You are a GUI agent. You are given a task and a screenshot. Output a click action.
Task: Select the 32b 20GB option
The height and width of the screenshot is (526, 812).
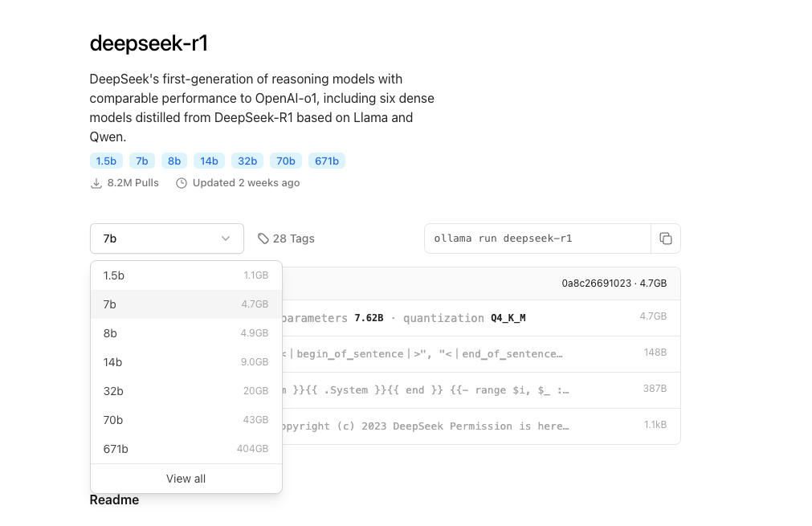coord(186,391)
